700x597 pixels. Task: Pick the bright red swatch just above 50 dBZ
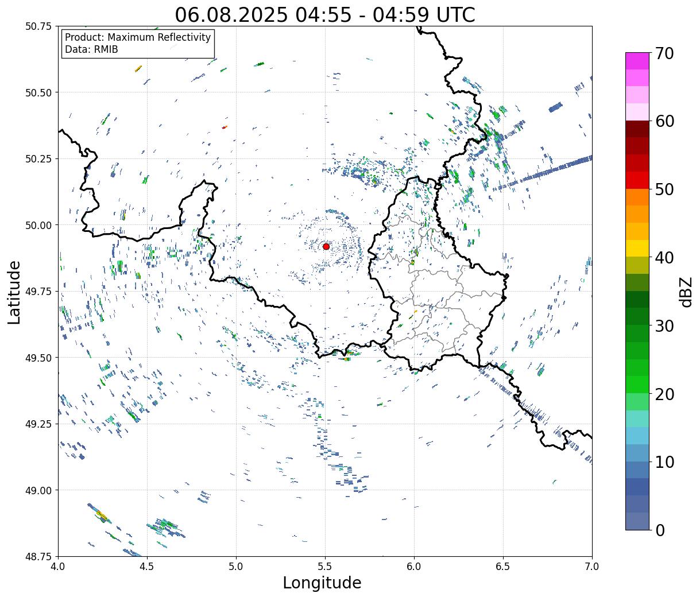point(637,180)
